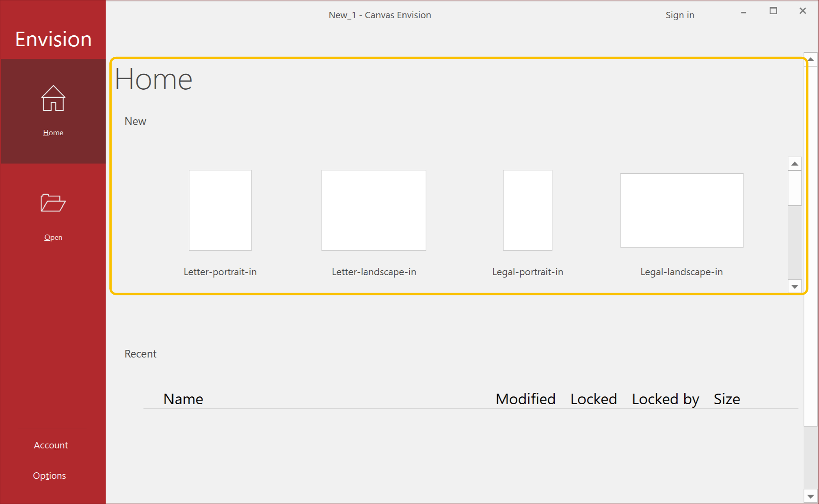Click Sign in at the top
The height and width of the screenshot is (504, 819).
pyautogui.click(x=680, y=15)
